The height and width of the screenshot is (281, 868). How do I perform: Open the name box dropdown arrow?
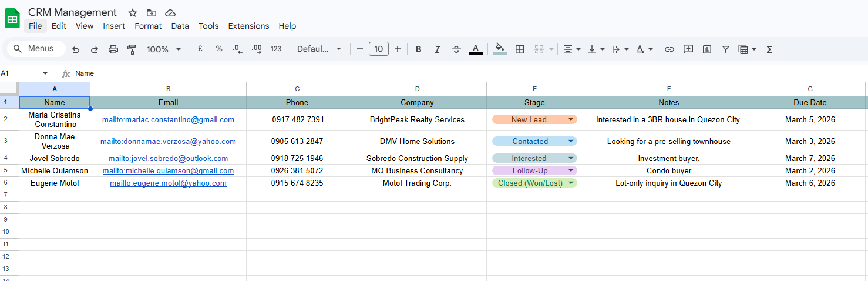45,73
